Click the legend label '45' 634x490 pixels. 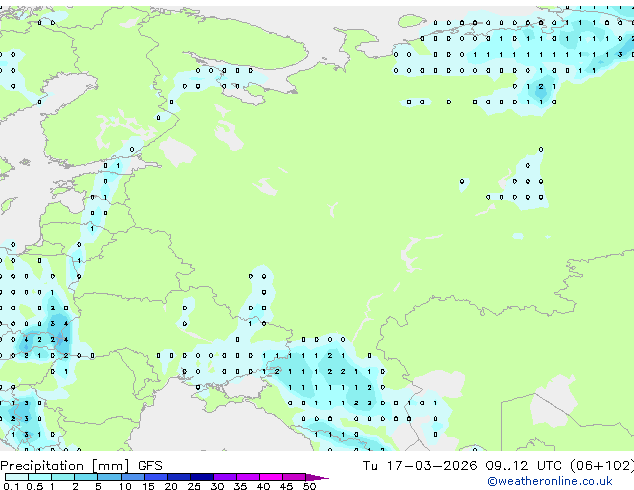pos(286,486)
